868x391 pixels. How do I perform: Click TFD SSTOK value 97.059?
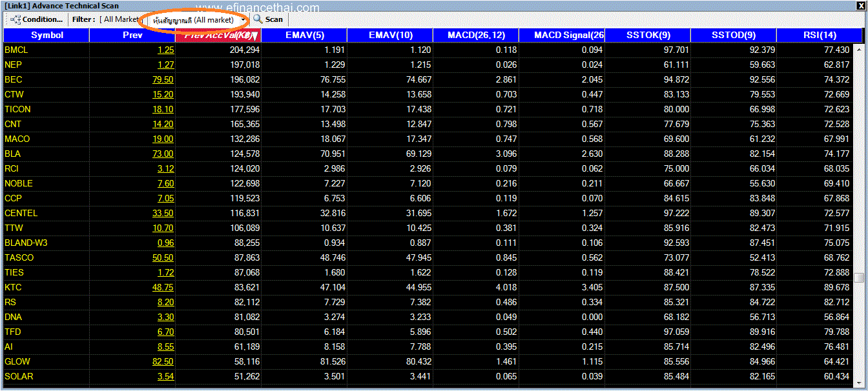tap(676, 332)
